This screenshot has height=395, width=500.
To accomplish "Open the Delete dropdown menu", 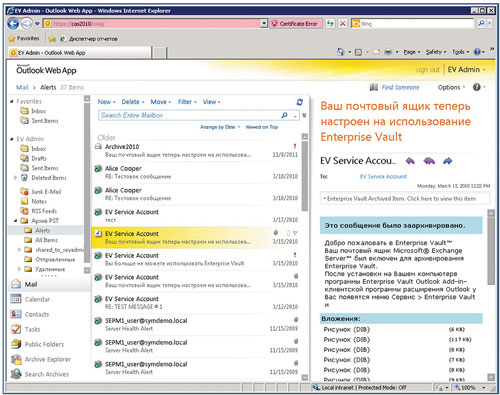I will [x=133, y=102].
